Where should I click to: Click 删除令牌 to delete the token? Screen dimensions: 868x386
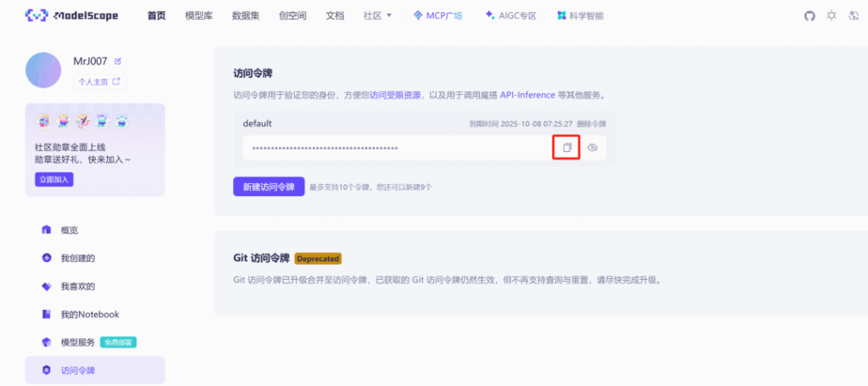pos(591,124)
